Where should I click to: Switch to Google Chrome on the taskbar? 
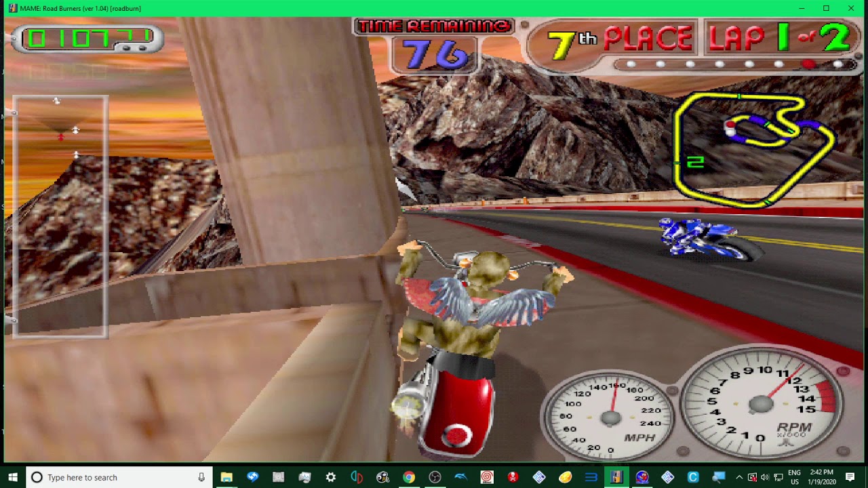coord(408,477)
